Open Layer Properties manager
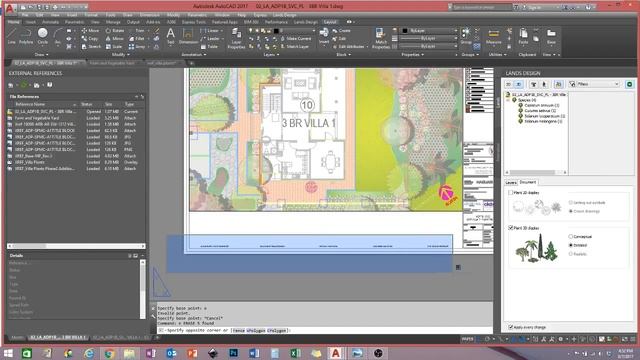Screen dimensions: 640x360 [236, 38]
